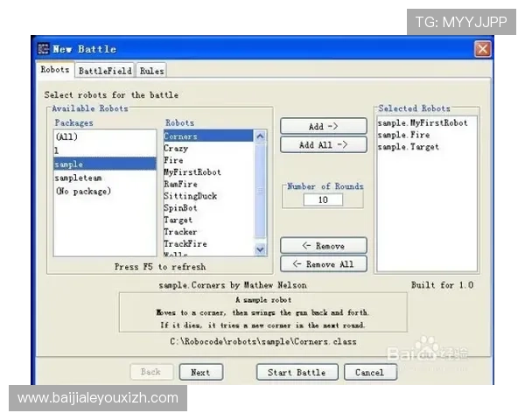Click the Start Battle button
Viewport: 525px width, 420px height.
pos(297,372)
